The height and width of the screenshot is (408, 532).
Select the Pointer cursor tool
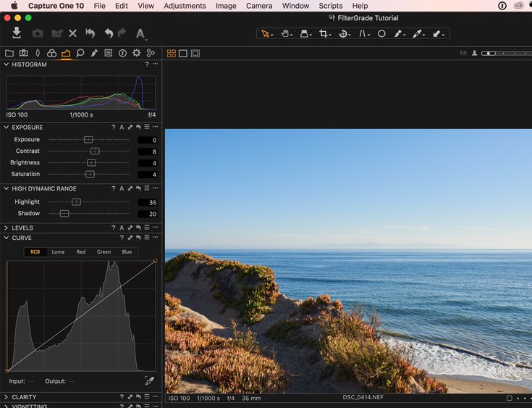click(x=266, y=33)
